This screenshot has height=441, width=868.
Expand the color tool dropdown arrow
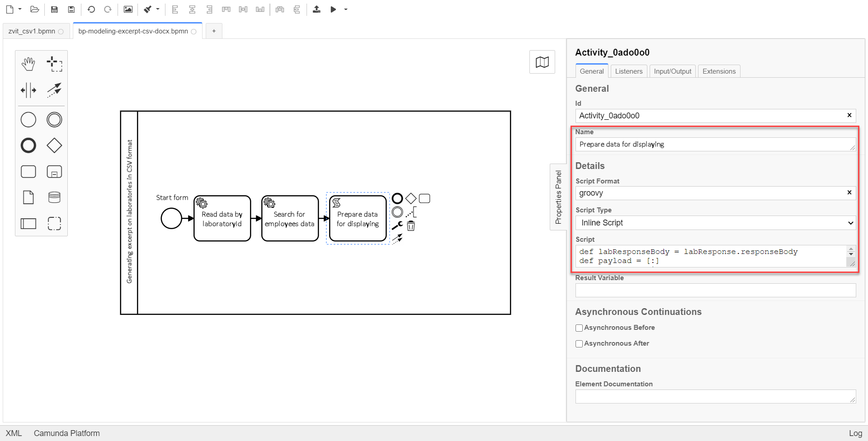point(158,9)
